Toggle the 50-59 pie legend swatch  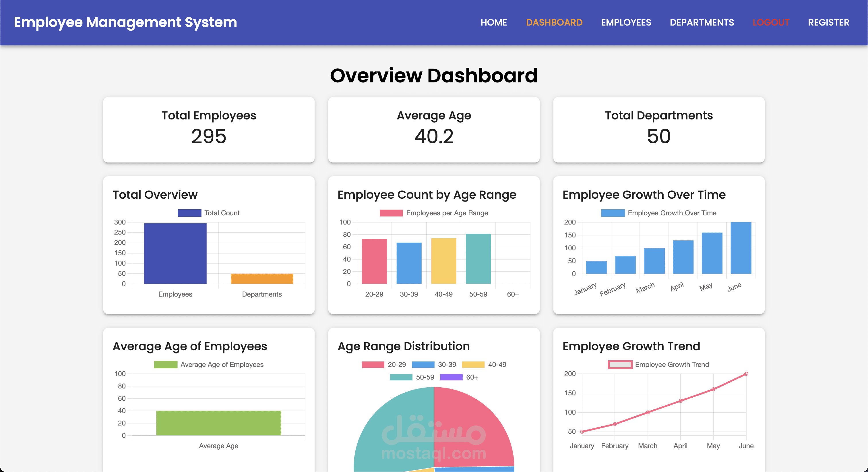tap(401, 377)
